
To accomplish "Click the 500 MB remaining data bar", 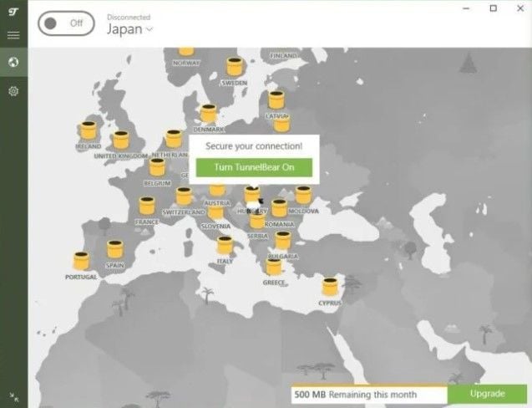I will click(x=369, y=395).
